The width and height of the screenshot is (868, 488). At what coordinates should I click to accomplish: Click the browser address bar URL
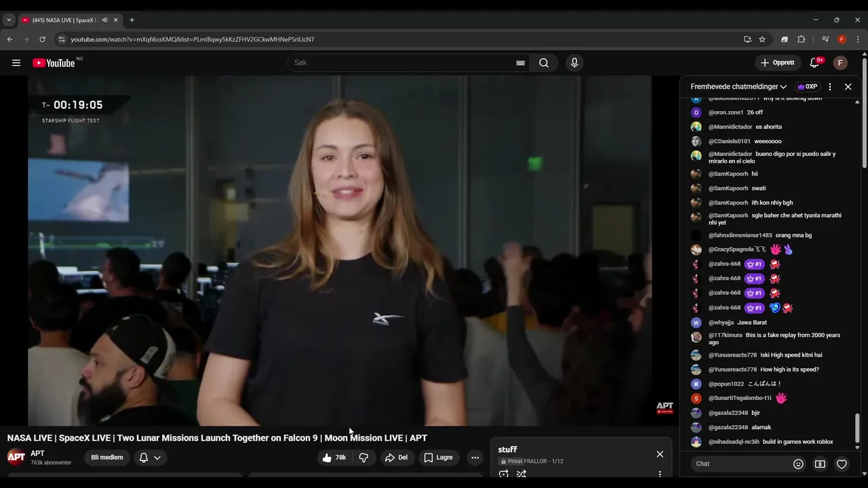(x=192, y=39)
